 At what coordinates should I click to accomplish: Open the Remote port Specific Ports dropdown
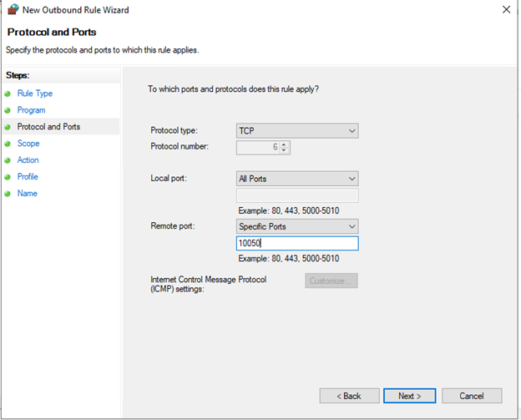click(x=297, y=226)
